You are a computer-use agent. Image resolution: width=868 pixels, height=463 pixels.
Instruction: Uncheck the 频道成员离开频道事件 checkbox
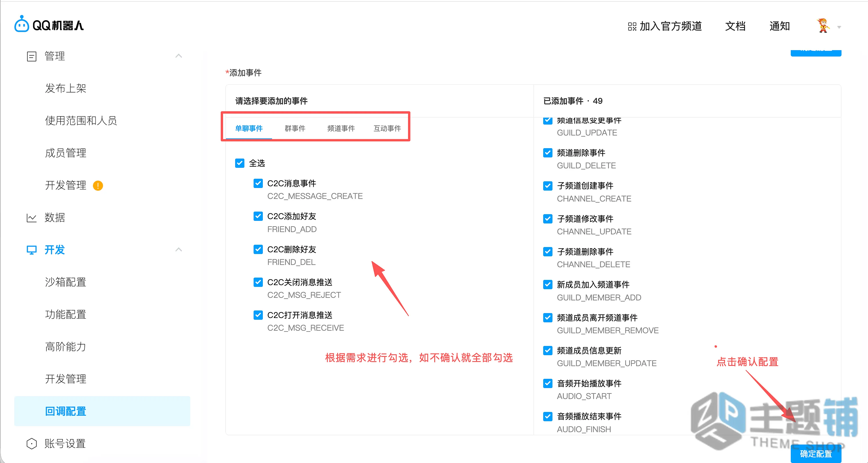[548, 317]
